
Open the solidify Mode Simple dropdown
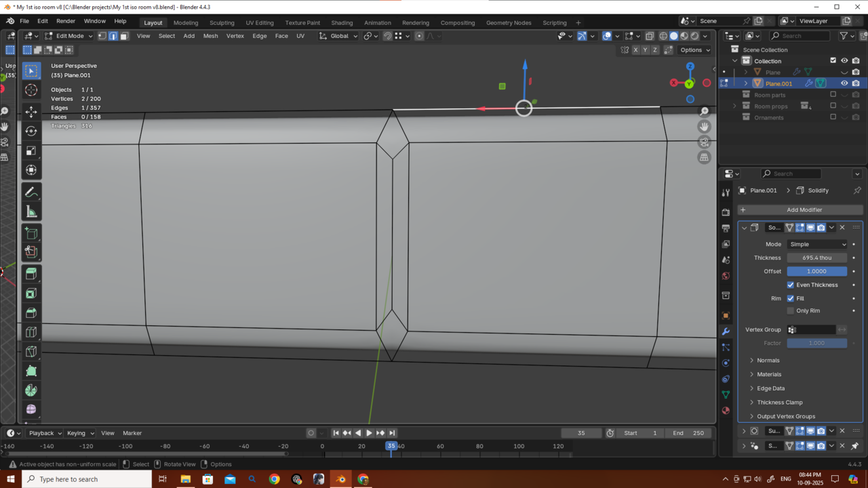817,244
